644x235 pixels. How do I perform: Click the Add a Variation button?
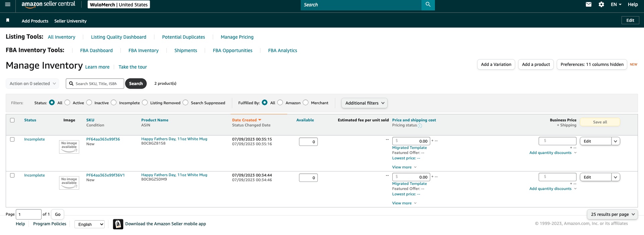click(x=496, y=64)
